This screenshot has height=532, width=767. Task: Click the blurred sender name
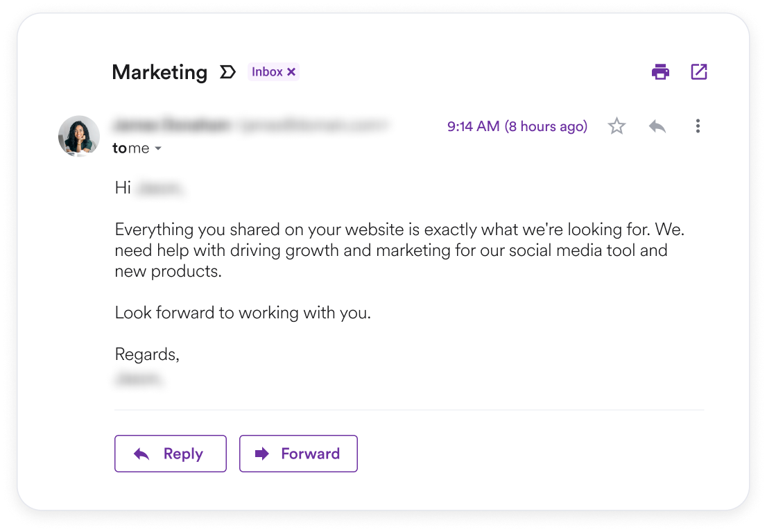171,126
